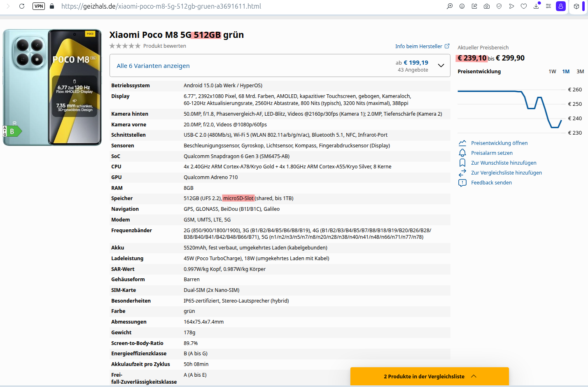Open the VPN badge in address bar
This screenshot has width=588, height=387.
(x=39, y=6)
